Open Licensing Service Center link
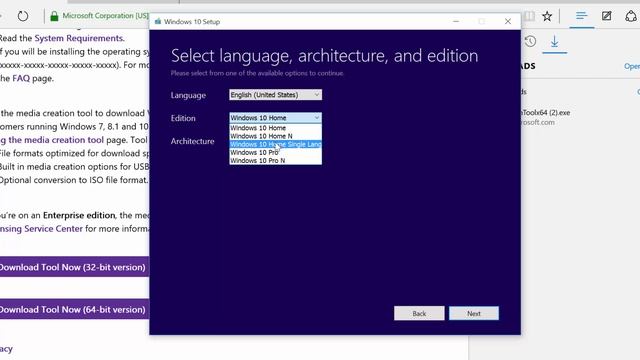This screenshot has width=640, height=360. tap(41, 229)
